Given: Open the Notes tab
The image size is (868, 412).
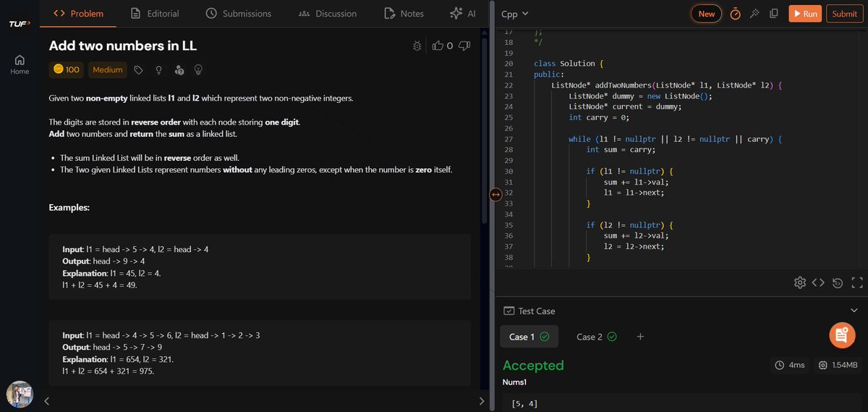Looking at the screenshot, I should [x=404, y=14].
